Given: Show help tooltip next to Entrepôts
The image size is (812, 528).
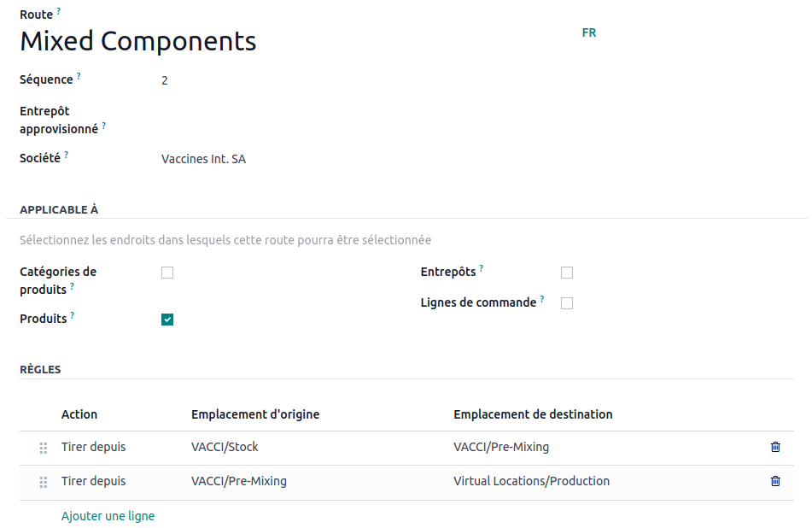Looking at the screenshot, I should point(482,268).
